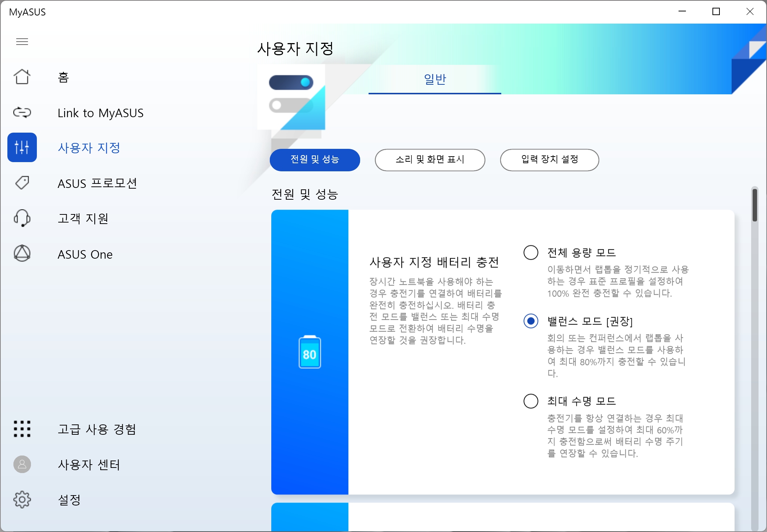Click the hamburger menu icon
Screen dimensions: 767x532
22,42
